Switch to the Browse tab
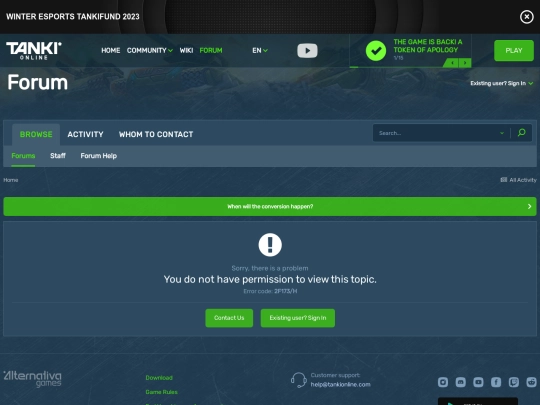The width and height of the screenshot is (540, 405). 36,134
